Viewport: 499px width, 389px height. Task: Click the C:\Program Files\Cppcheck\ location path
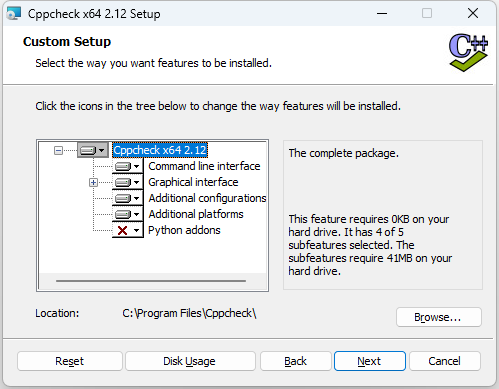tap(189, 313)
